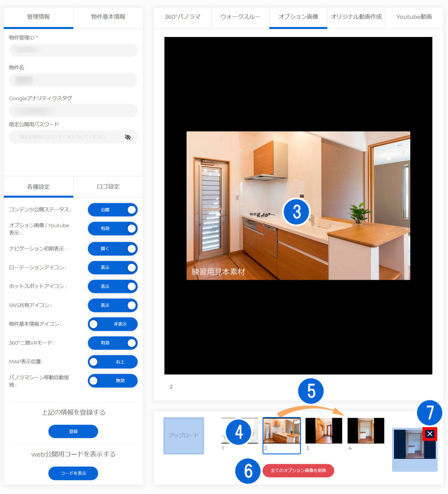448x494 pixels.
Task: Select the Youtube動画 tab
Action: [414, 17]
